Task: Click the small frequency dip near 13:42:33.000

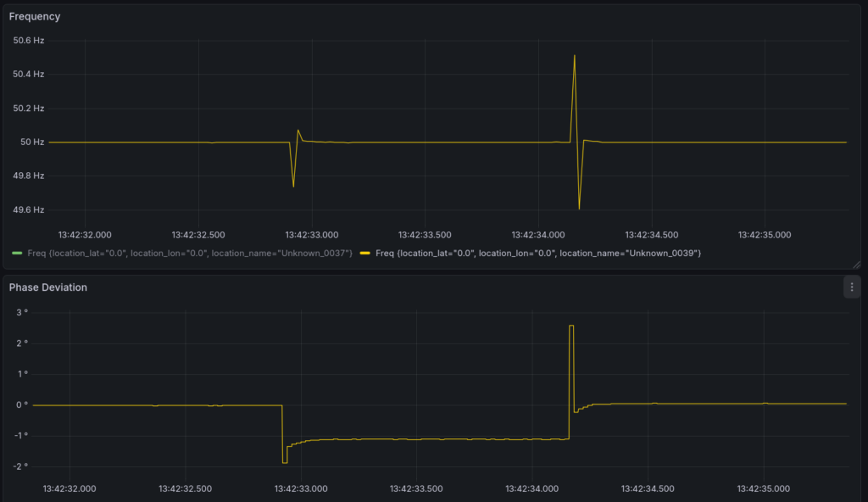Action: [x=293, y=186]
